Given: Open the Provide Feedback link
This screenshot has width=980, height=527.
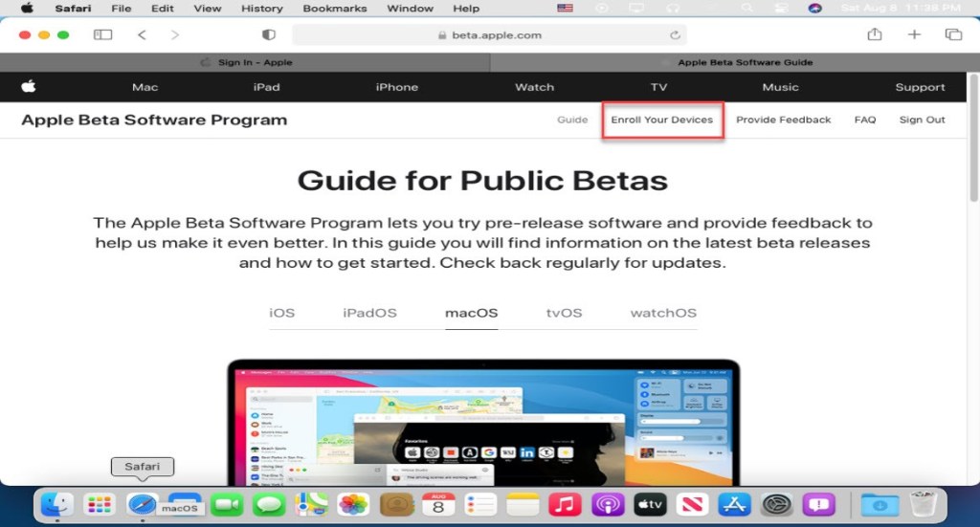Looking at the screenshot, I should tap(783, 120).
